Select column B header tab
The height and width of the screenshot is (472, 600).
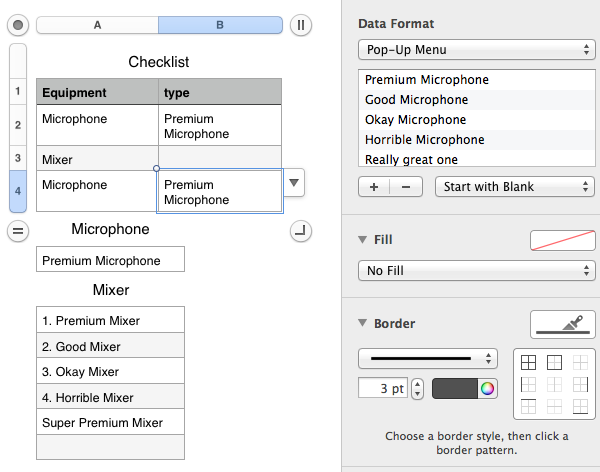pyautogui.click(x=220, y=25)
